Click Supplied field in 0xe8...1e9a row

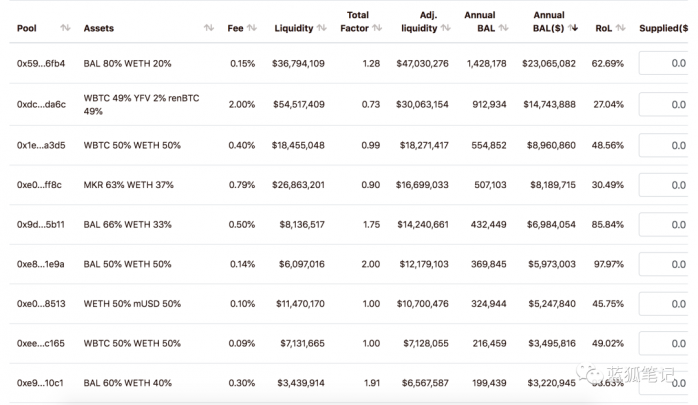[664, 264]
